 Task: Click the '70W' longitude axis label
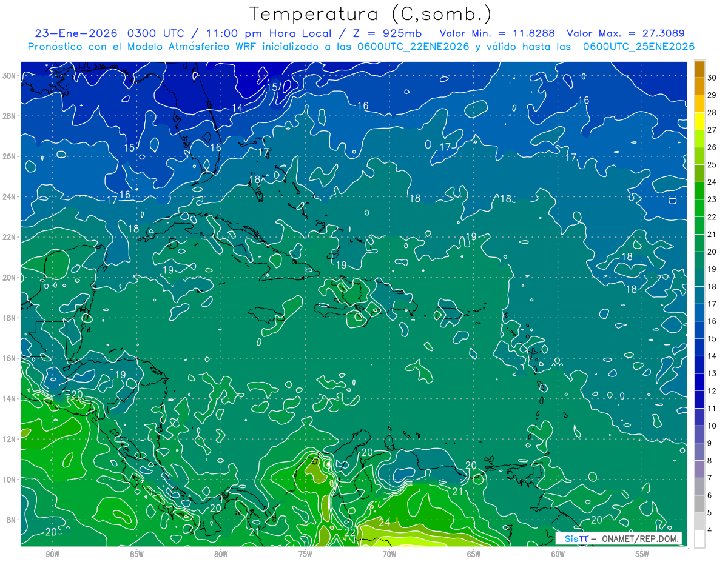389,554
